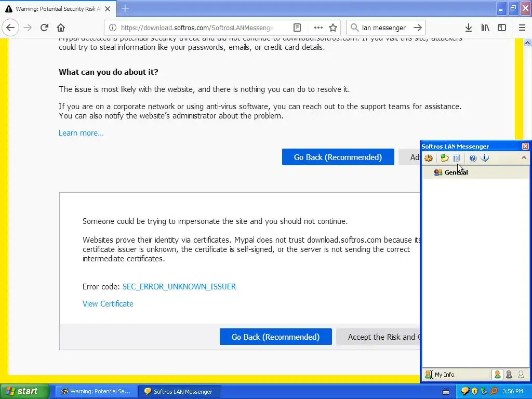Toggle reader view in address bar

click(297, 28)
